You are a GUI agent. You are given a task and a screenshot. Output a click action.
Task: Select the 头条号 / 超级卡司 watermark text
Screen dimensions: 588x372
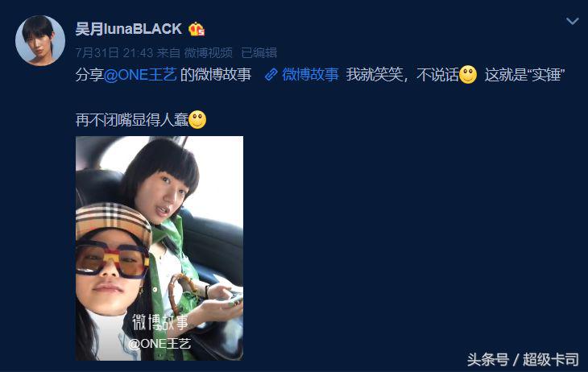click(523, 360)
